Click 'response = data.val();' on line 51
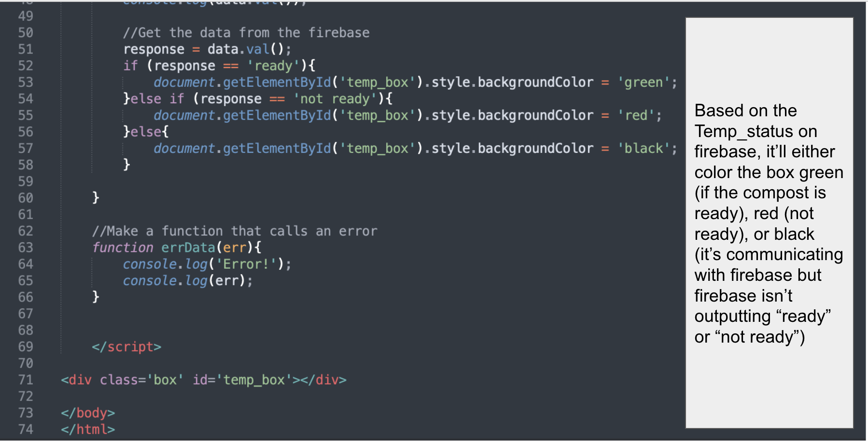 207,49
